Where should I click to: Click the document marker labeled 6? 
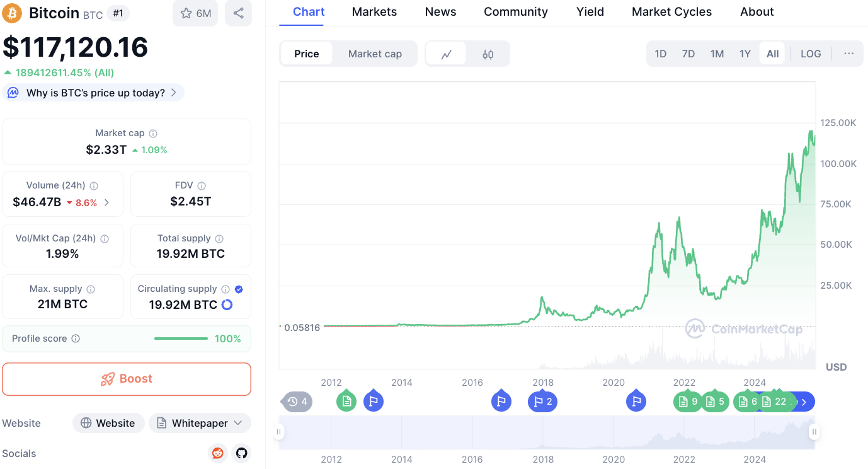click(747, 402)
